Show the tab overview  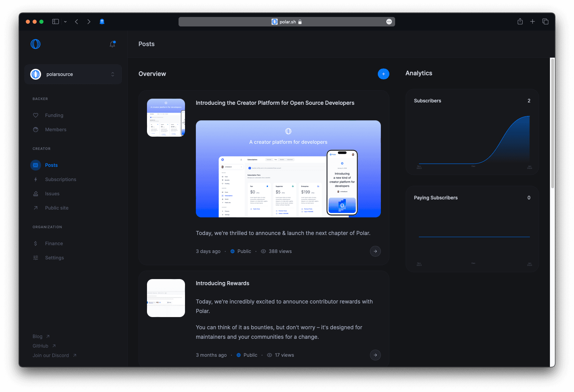545,22
